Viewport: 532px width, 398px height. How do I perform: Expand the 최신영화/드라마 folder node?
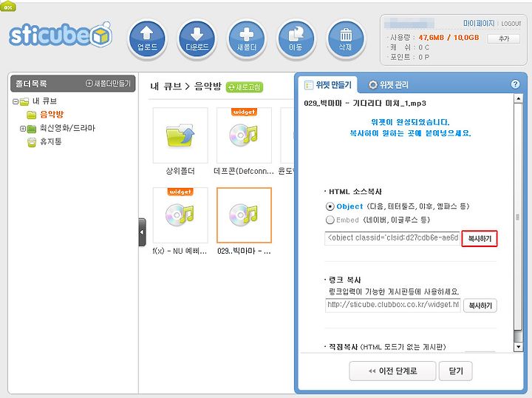[x=22, y=129]
